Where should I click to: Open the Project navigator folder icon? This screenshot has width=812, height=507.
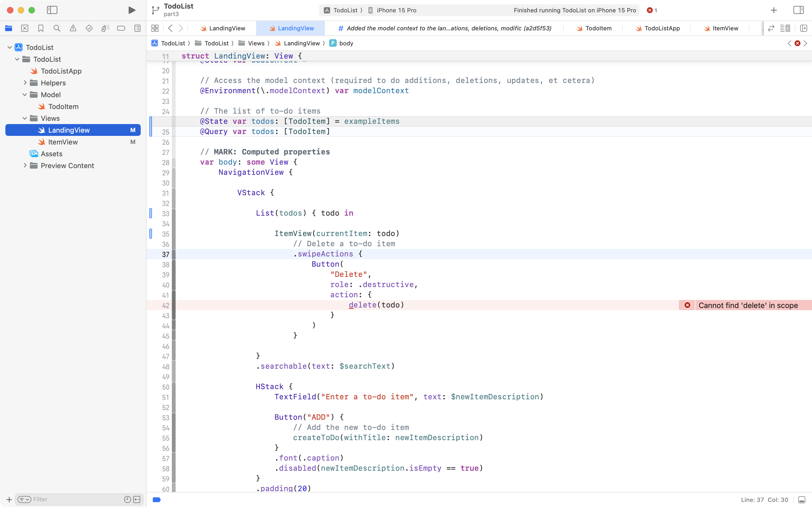(x=9, y=28)
